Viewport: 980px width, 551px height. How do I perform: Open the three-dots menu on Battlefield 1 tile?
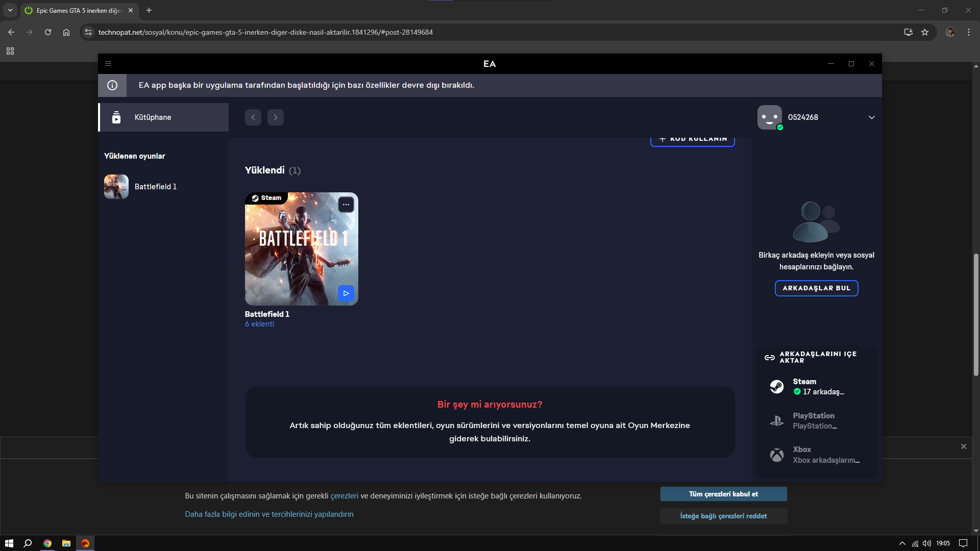[346, 205]
